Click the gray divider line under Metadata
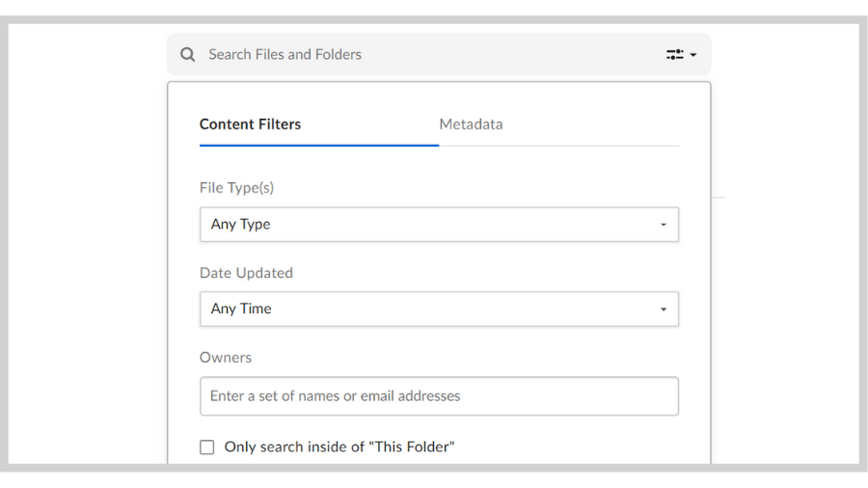Viewport: 868px width, 488px height. 559,146
